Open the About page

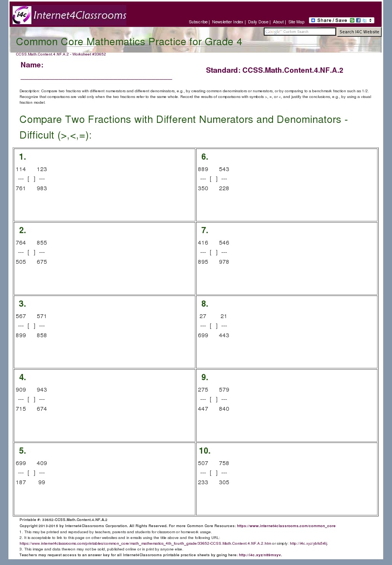pos(278,22)
